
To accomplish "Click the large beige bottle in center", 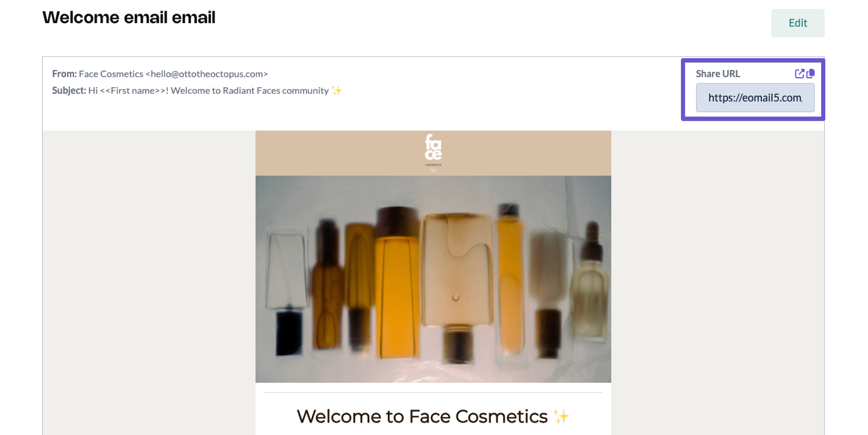I will coord(457,287).
